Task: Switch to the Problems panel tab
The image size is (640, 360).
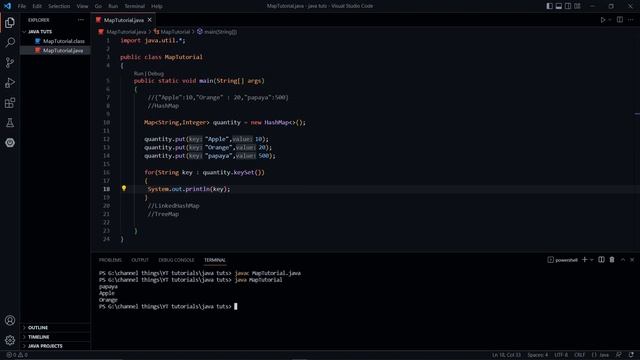Action: pyautogui.click(x=110, y=260)
